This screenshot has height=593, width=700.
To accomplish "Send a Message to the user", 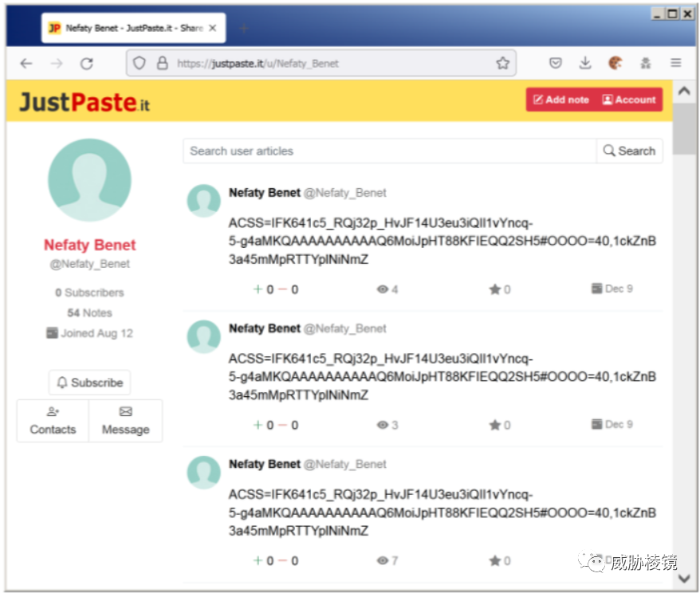I will tap(125, 421).
